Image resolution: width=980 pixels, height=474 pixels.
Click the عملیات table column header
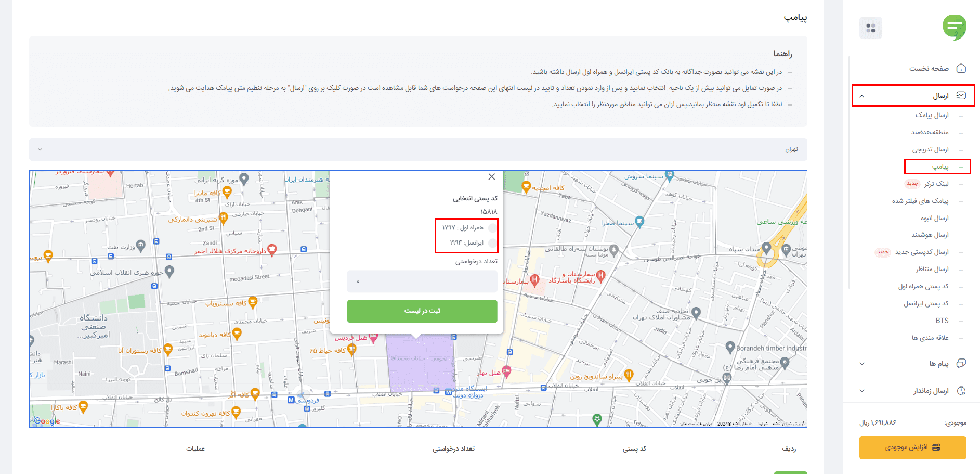point(195,449)
